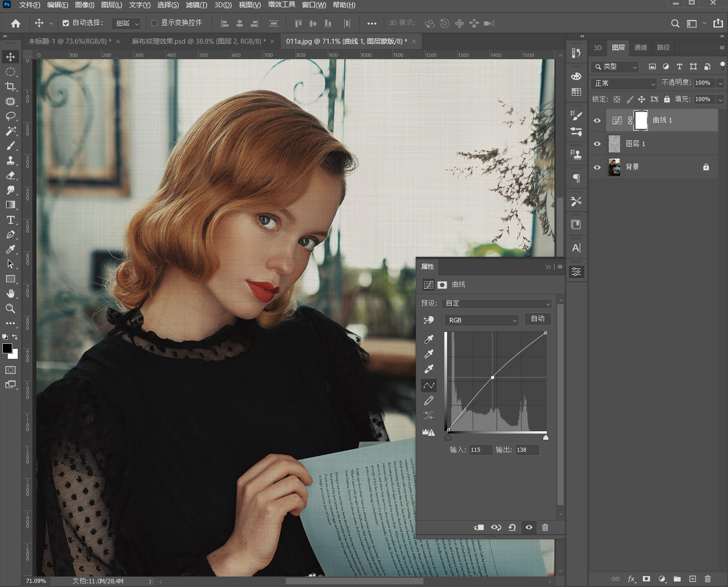This screenshot has height=587, width=728.
Task: Open the blend mode 正常 dropdown
Action: tap(624, 83)
